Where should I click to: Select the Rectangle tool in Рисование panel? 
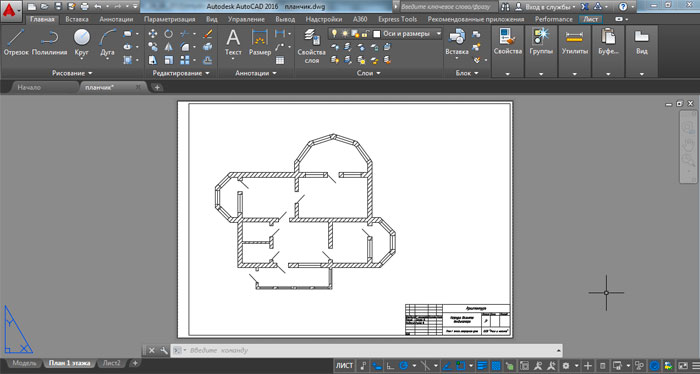[x=128, y=33]
